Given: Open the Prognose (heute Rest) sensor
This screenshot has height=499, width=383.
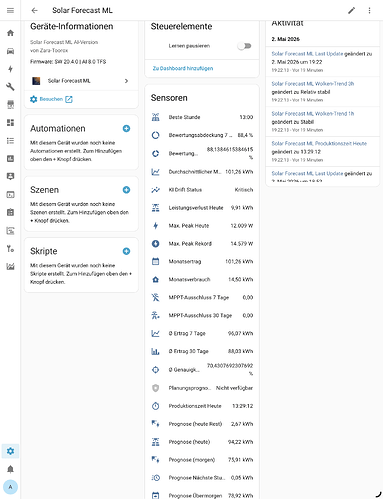Looking at the screenshot, I should [x=202, y=424].
